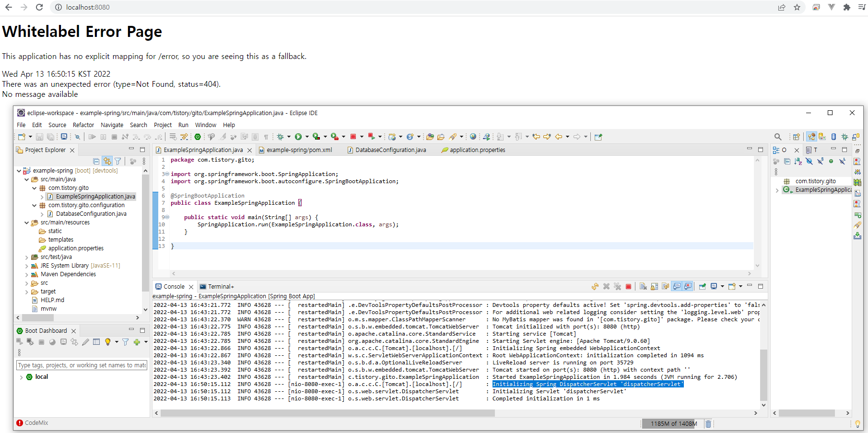Click the Last Edit Location arrow icon

click(536, 137)
